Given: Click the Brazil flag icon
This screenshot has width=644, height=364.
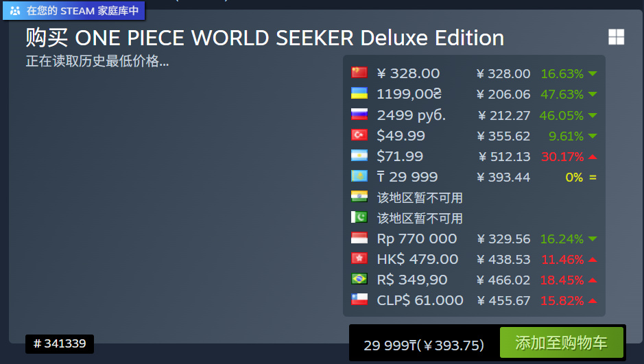Looking at the screenshot, I should coord(359,279).
